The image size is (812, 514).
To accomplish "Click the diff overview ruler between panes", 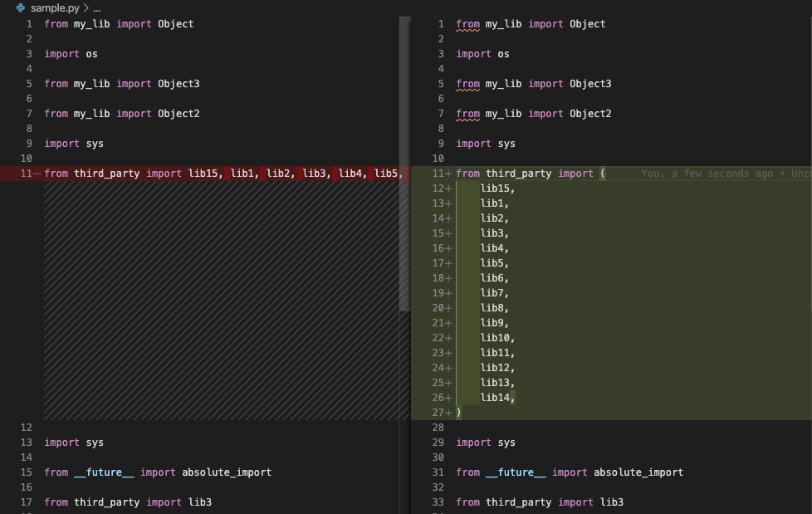I will pyautogui.click(x=406, y=249).
